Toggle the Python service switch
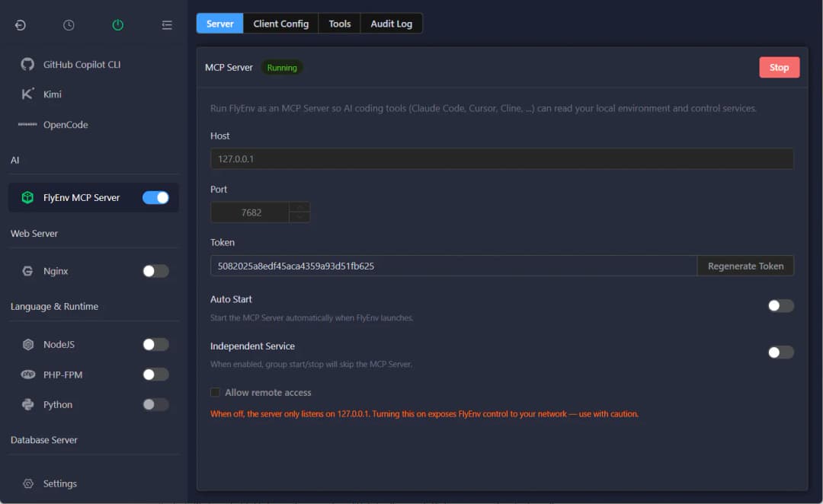 (155, 404)
